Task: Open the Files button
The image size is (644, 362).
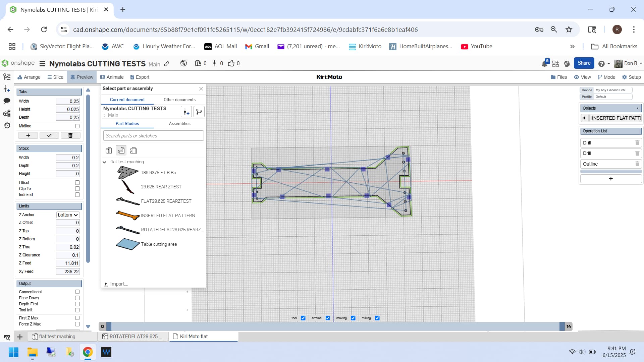Action: 559,77
